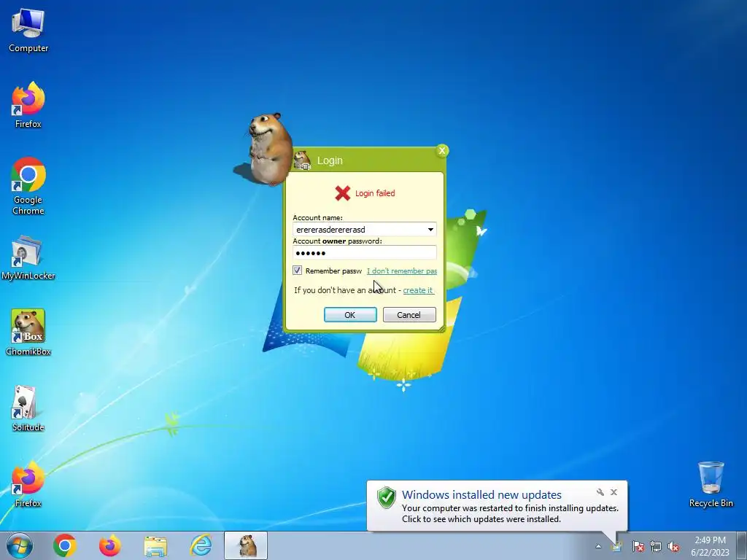The image size is (747, 560).
Task: Click the ChomikBox hamster taskbar button
Action: point(246,545)
